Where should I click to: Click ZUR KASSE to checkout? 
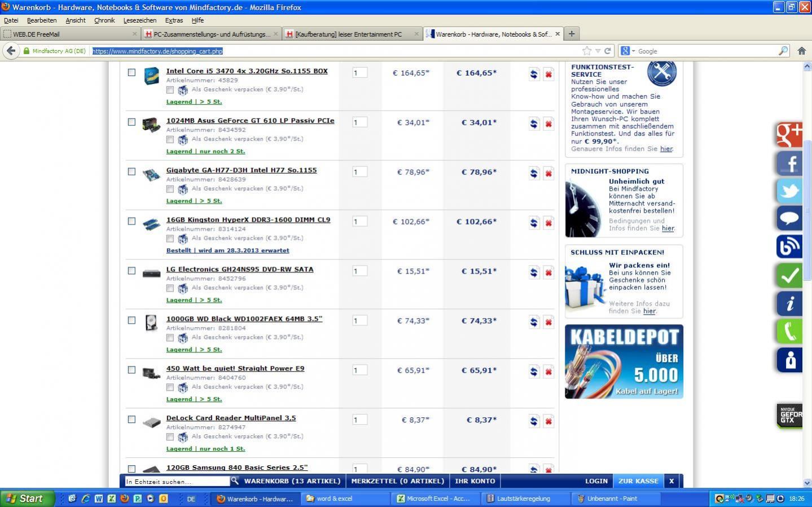pos(638,481)
